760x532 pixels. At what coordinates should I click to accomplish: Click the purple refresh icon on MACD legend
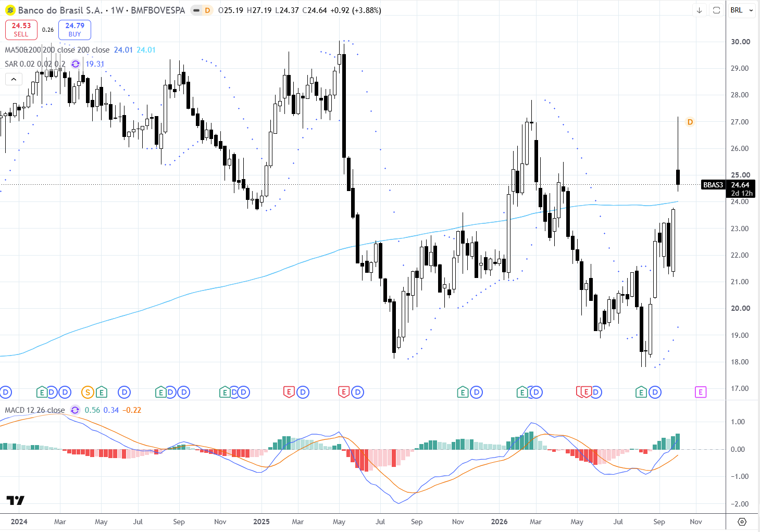point(75,410)
